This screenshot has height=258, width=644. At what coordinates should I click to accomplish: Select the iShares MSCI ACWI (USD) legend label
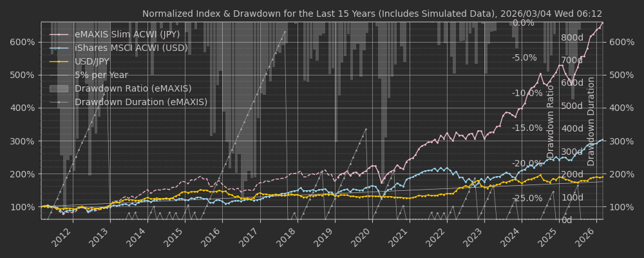pyautogui.click(x=131, y=48)
